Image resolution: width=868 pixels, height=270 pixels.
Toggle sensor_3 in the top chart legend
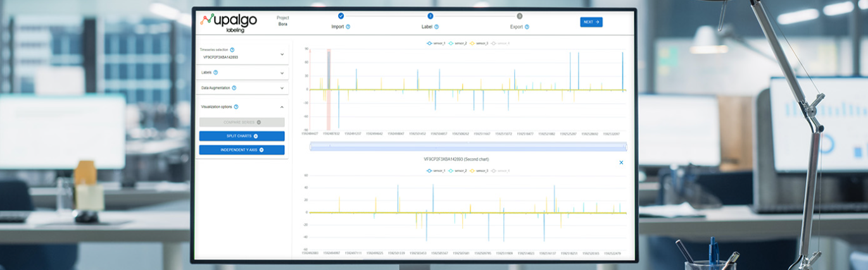coord(479,43)
